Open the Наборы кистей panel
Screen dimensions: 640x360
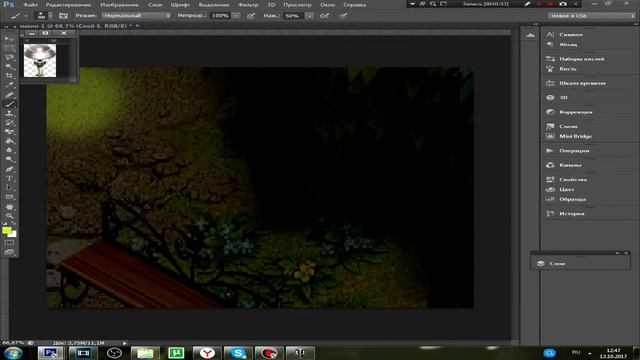582,59
